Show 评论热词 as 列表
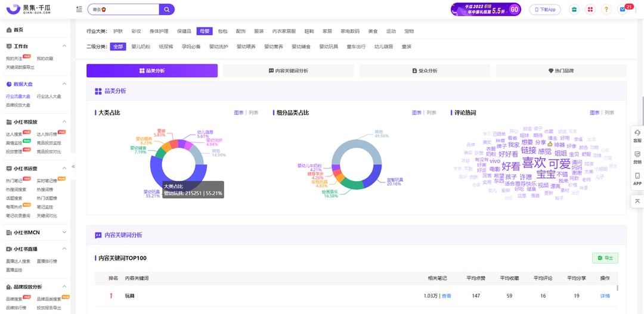 (x=609, y=113)
